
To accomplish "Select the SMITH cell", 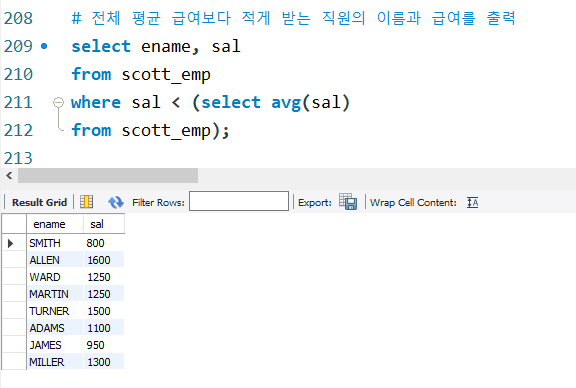I will (x=55, y=243).
